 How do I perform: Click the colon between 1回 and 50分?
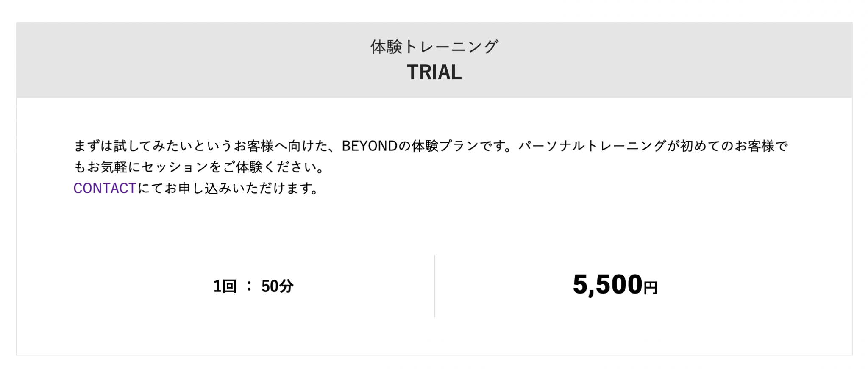pyautogui.click(x=249, y=286)
